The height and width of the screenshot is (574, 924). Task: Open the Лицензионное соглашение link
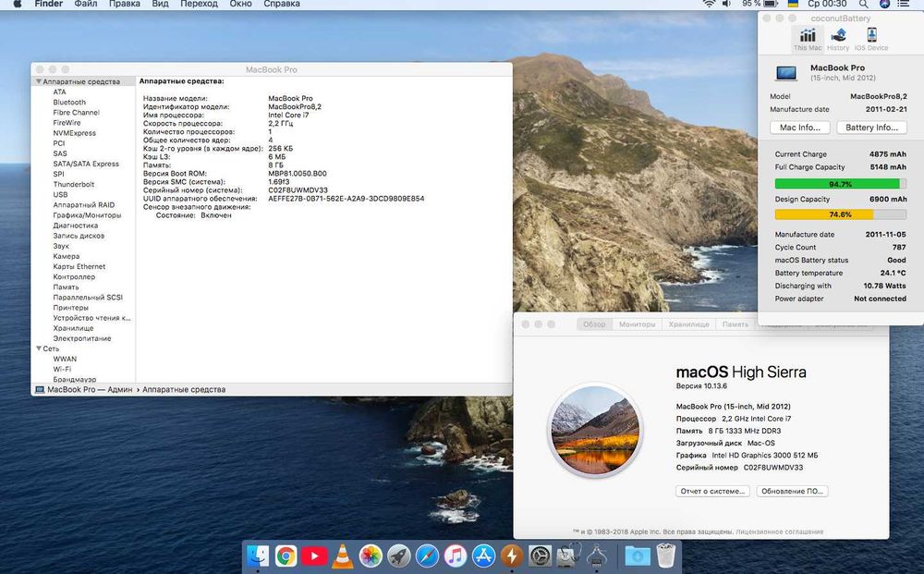tap(779, 531)
